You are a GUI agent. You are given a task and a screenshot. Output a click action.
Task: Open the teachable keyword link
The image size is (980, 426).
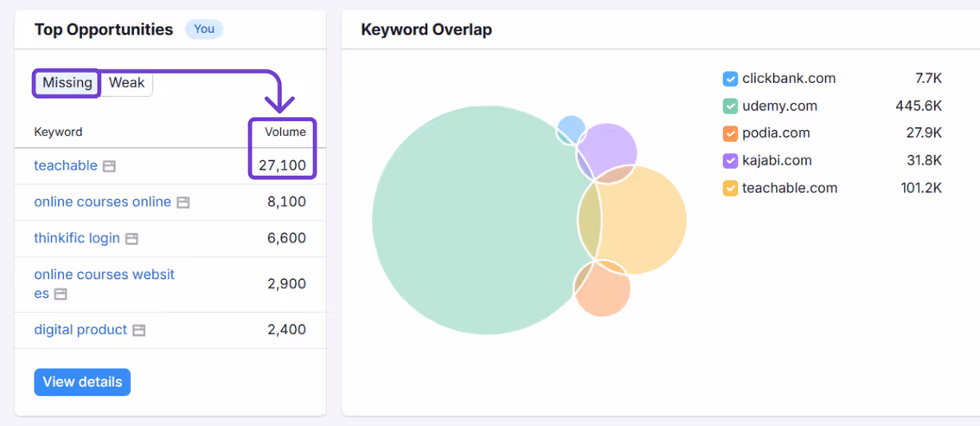(x=66, y=165)
